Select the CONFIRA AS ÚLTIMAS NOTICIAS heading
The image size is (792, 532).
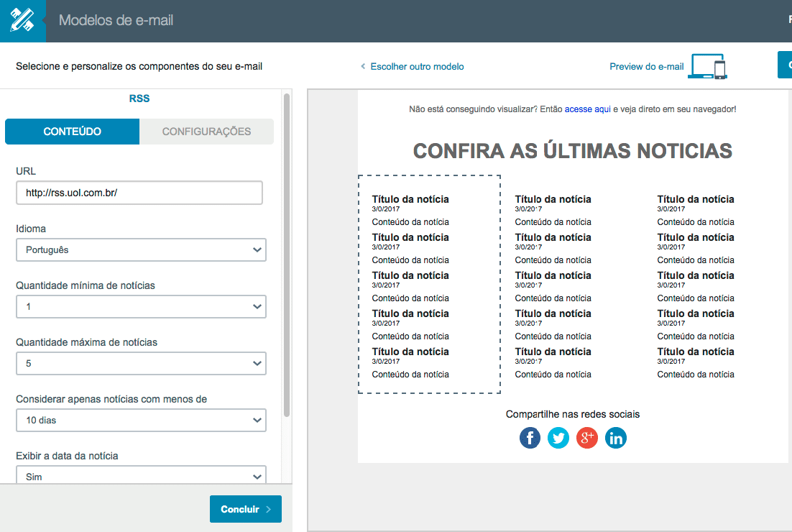572,151
